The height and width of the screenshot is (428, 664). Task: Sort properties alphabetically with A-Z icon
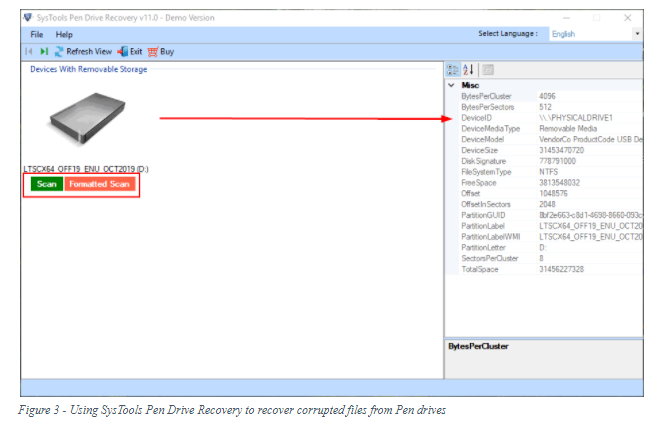[468, 70]
